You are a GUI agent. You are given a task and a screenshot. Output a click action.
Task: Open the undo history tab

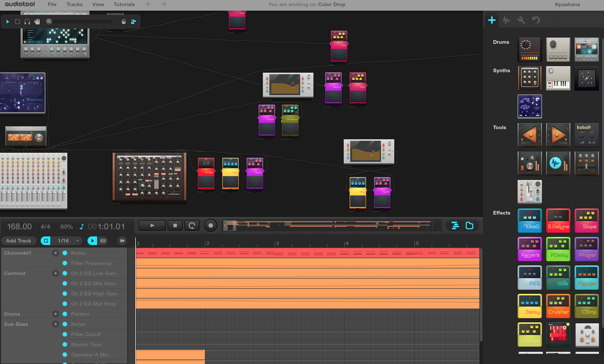click(536, 20)
